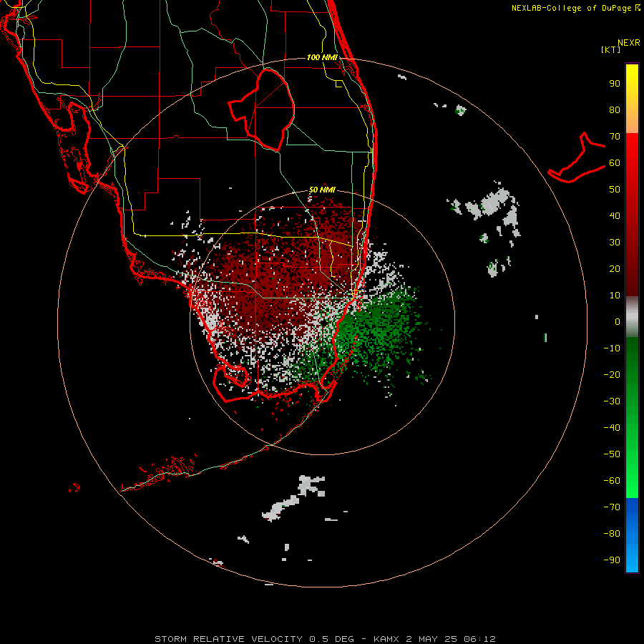
Task: Pick the gray zero-velocity color bar segment
Action: [632, 317]
